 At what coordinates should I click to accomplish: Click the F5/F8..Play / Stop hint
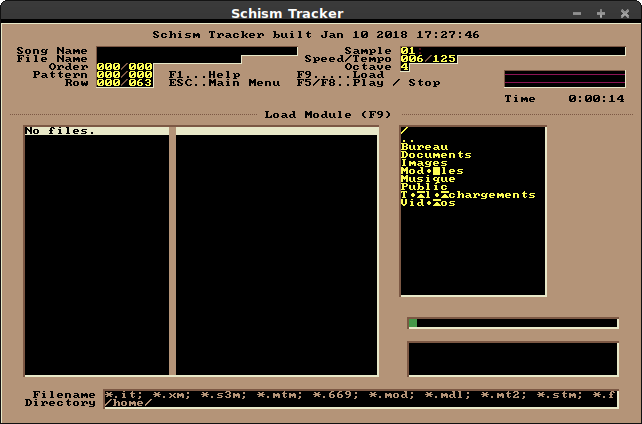click(368, 83)
